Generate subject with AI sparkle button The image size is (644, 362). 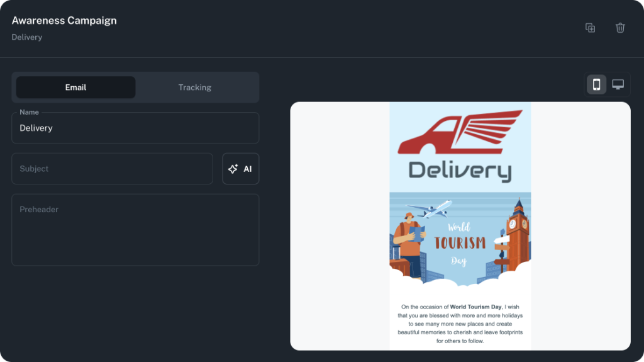pyautogui.click(x=240, y=169)
